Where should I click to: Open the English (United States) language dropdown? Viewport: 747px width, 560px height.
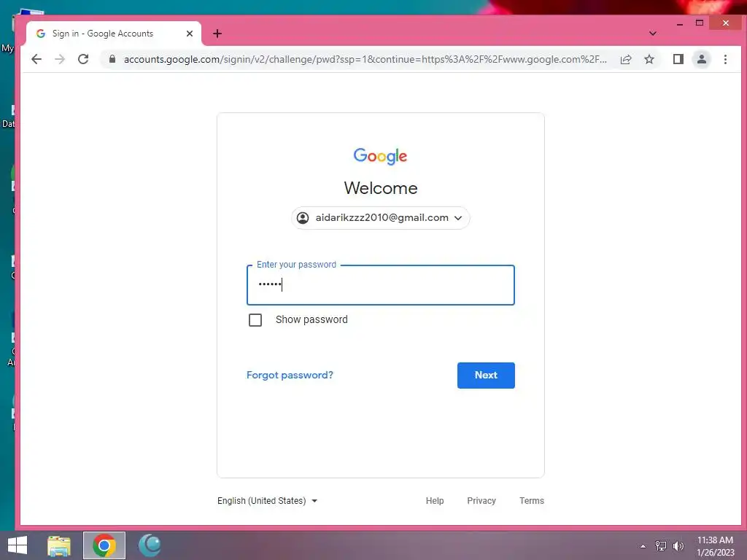click(x=267, y=501)
